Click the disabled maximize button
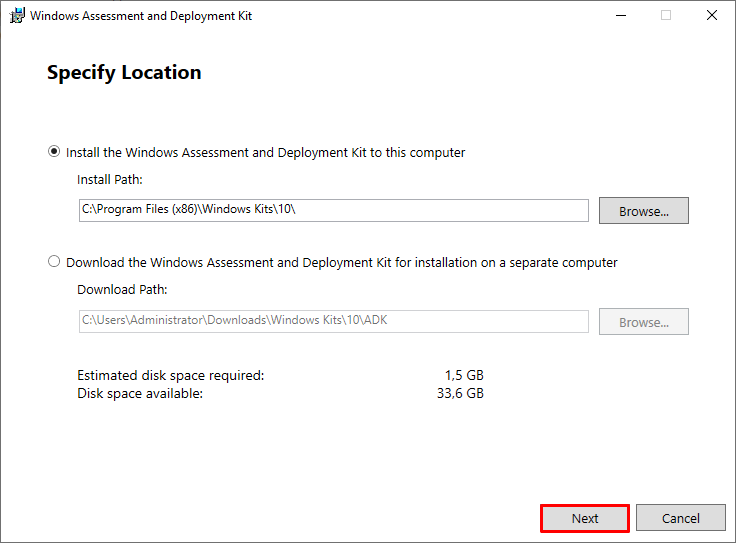The height and width of the screenshot is (543, 736). [x=666, y=15]
